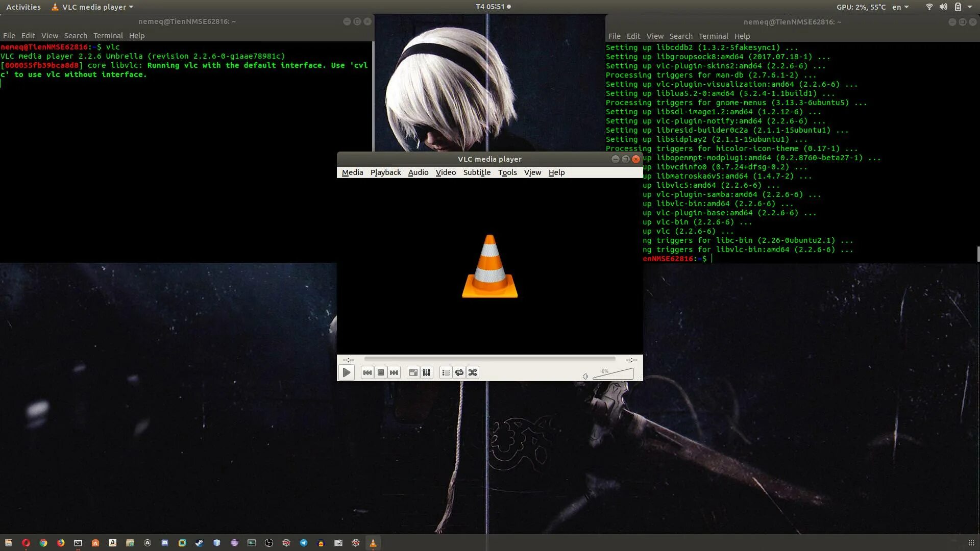Viewport: 980px width, 551px height.
Task: Open the screenshot camera app in dock
Action: pyautogui.click(x=338, y=543)
